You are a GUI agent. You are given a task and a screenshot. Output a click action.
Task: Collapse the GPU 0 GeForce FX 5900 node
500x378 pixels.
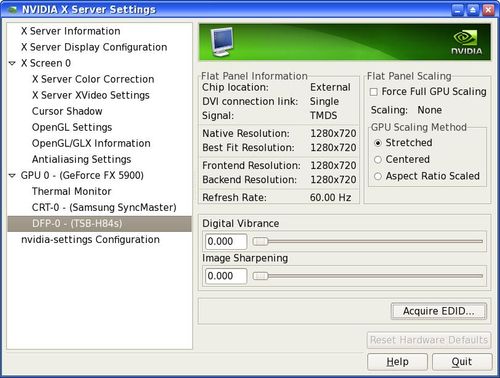point(12,175)
